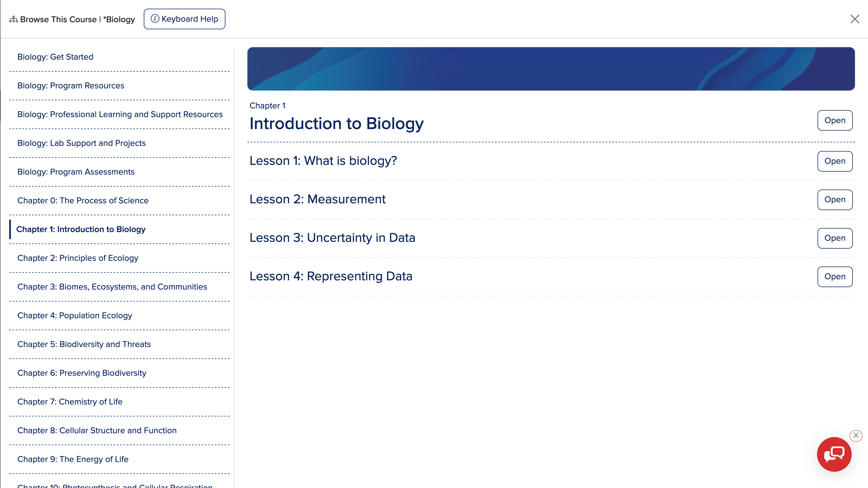Click the blue chapter banner image
This screenshot has height=488, width=868.
click(551, 69)
